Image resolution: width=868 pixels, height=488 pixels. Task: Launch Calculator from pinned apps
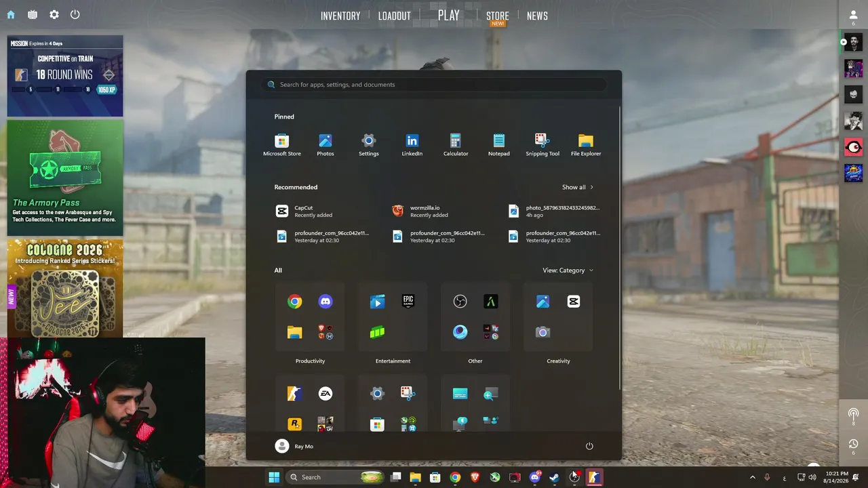[x=456, y=145]
